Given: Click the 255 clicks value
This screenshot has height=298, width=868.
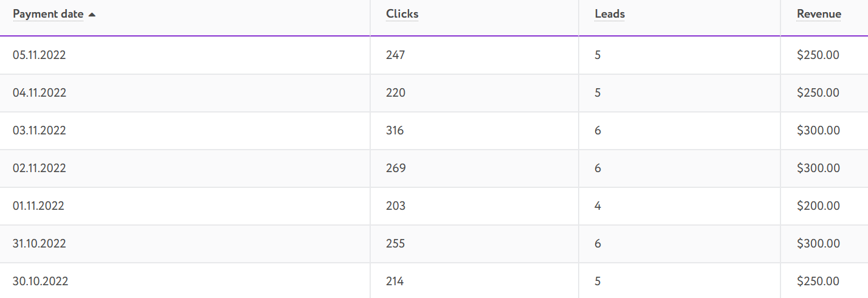Looking at the screenshot, I should [x=395, y=244].
